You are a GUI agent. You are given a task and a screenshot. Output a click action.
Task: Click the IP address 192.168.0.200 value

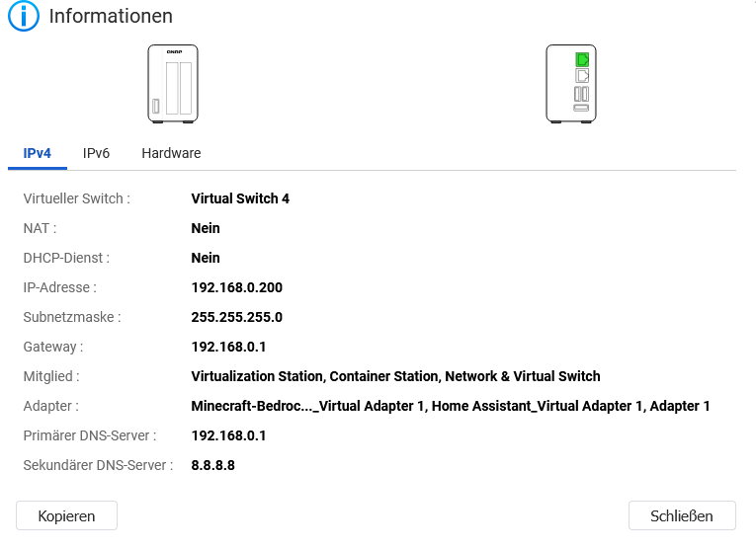point(236,287)
